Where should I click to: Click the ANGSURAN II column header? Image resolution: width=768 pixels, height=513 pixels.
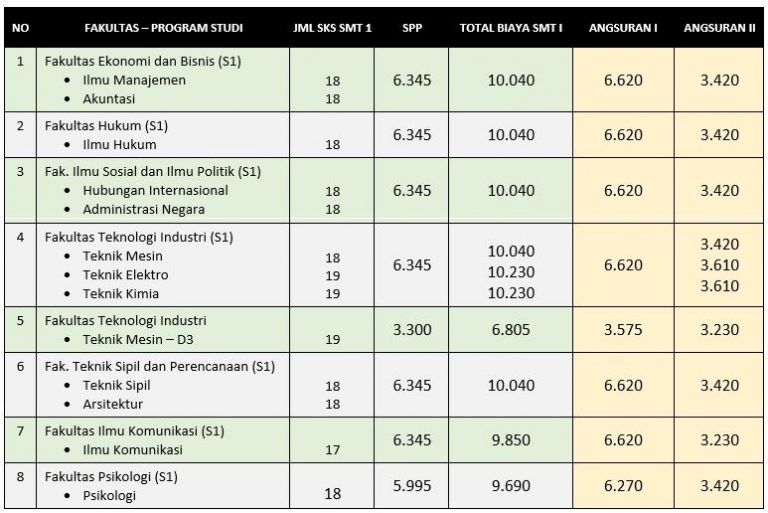(720, 28)
